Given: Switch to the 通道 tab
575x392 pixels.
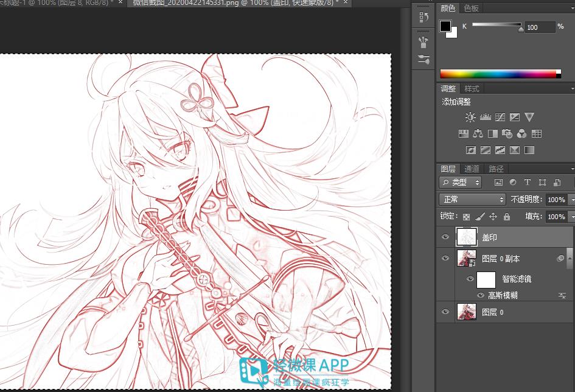Looking at the screenshot, I should 472,169.
